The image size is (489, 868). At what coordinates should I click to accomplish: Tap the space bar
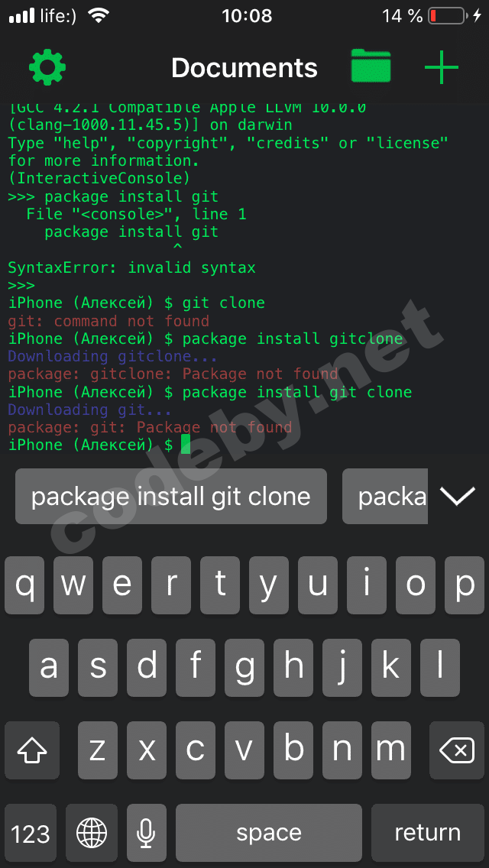[x=269, y=833]
